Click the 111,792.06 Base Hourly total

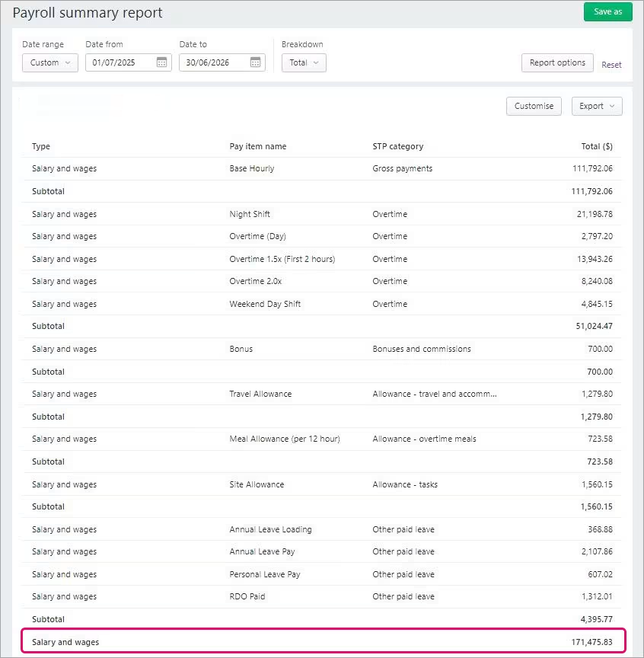(x=592, y=169)
